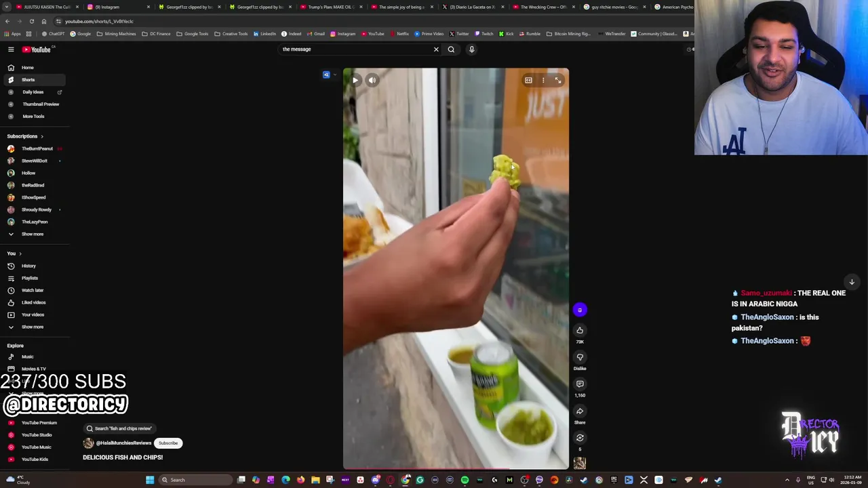Click the "DELICIOUS FISH AND CHIPS!" title
The height and width of the screenshot is (488, 868).
click(123, 457)
